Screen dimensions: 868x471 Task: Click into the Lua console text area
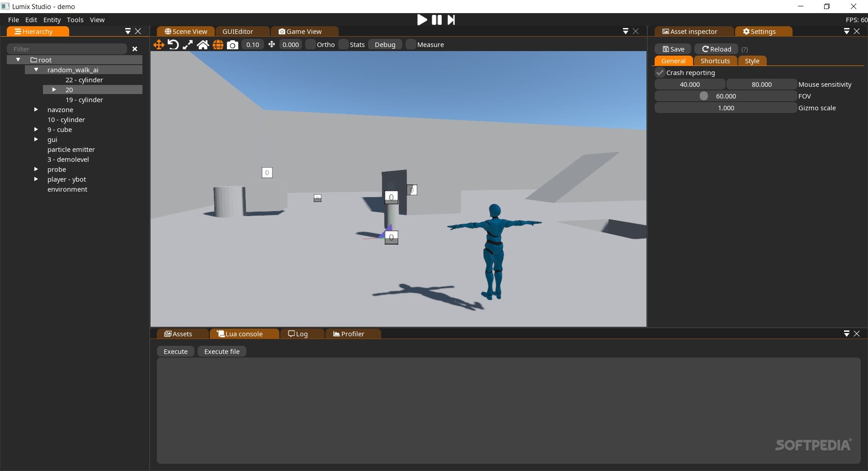[x=509, y=410]
